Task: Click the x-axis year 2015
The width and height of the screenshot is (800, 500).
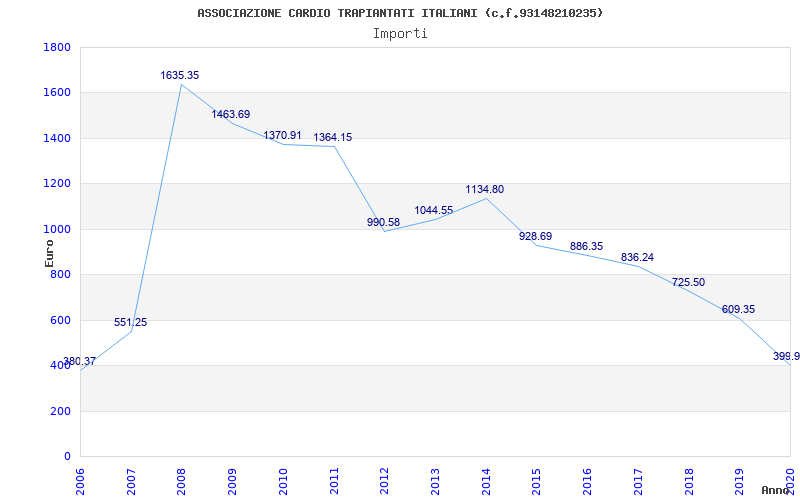Action: (x=536, y=481)
